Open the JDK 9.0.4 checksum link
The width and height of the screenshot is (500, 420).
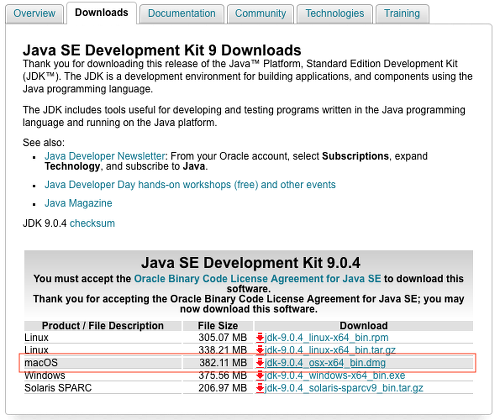[x=92, y=223]
